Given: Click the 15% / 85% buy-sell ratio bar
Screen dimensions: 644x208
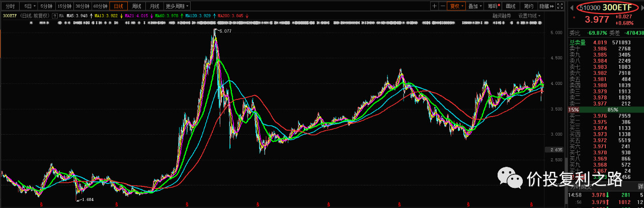Looking at the screenshot, I should click(606, 110).
